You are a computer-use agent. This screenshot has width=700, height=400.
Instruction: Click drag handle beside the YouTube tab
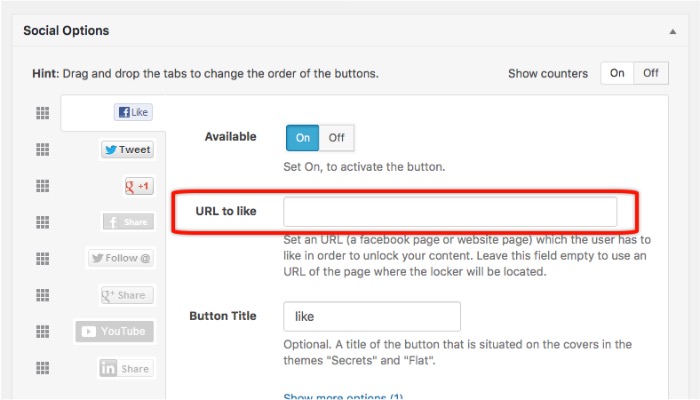coord(42,331)
